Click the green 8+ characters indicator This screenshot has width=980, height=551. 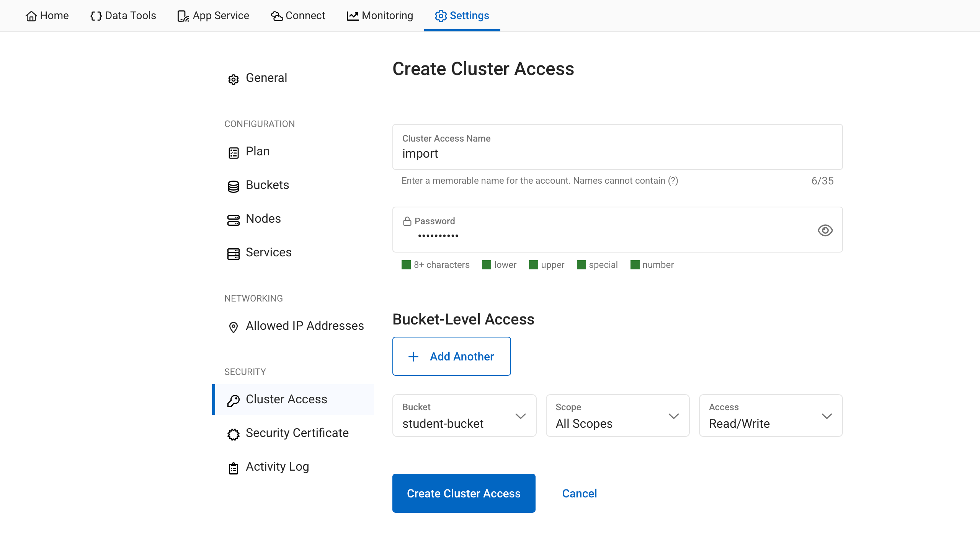pos(406,265)
